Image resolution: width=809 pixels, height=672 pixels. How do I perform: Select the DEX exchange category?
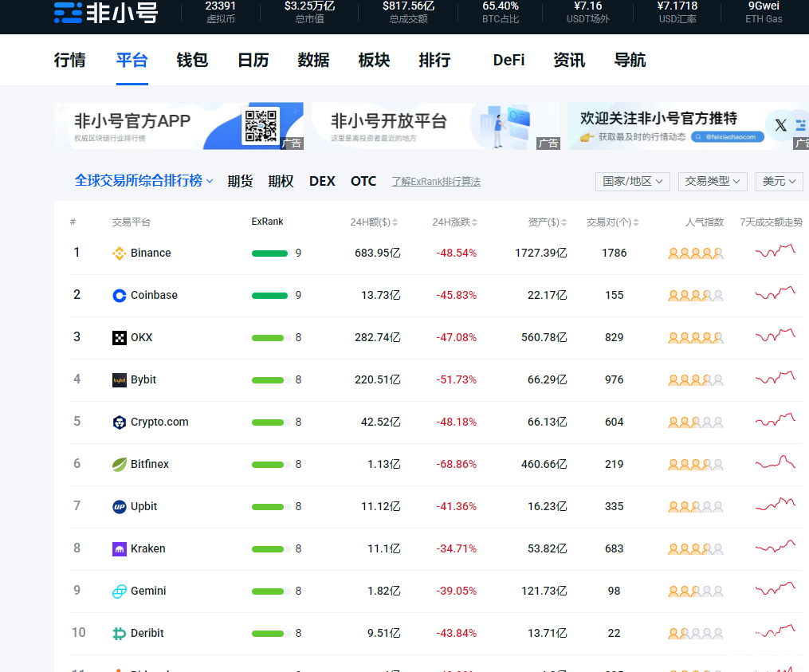pos(322,182)
